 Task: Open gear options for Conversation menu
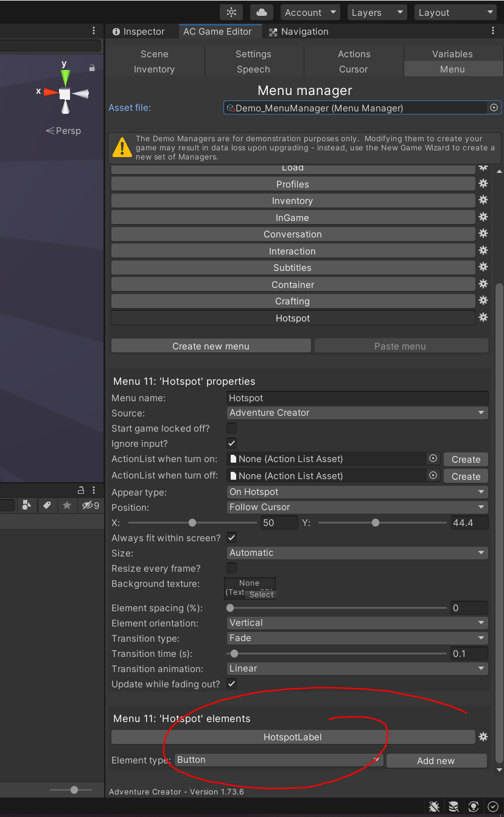click(483, 233)
